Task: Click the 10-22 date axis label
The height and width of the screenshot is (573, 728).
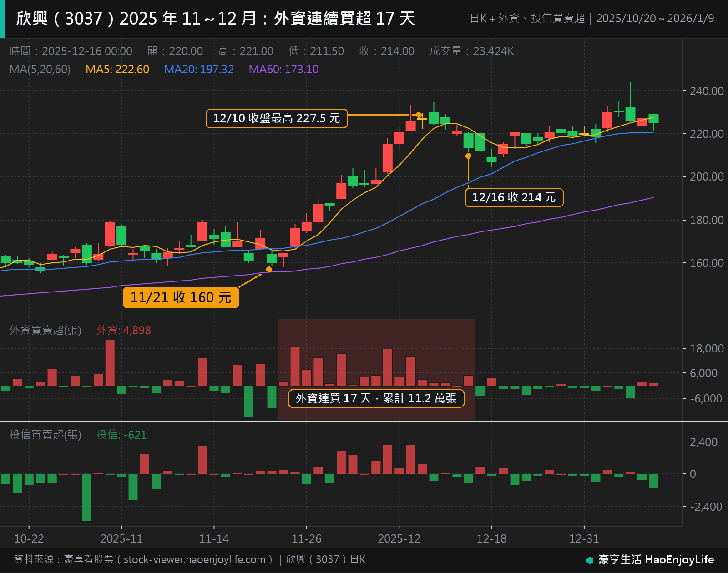Action: coord(29,539)
